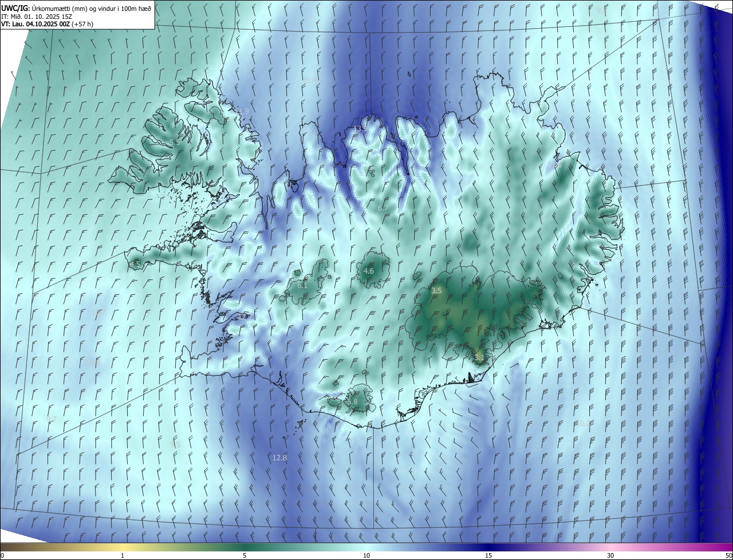Click the 10.4 value in the northern sea
Image resolution: width=733 pixels, height=560 pixels.
pos(310,80)
